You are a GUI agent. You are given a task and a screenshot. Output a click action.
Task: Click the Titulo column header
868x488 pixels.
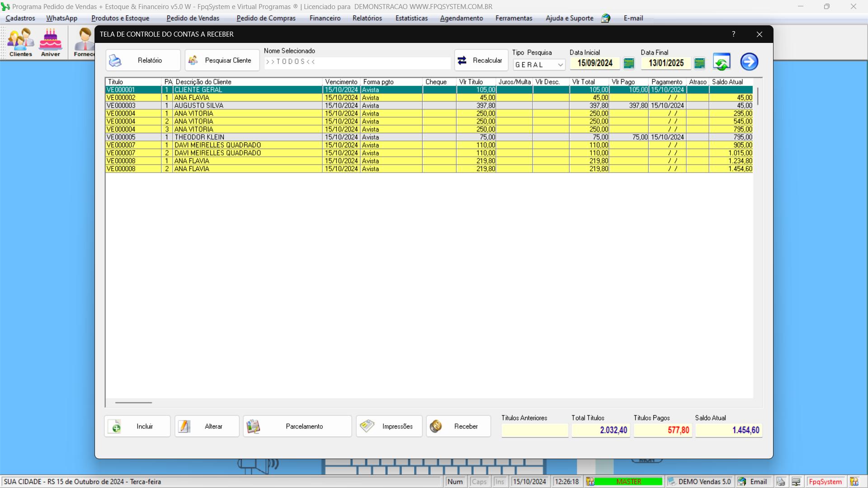coord(134,82)
